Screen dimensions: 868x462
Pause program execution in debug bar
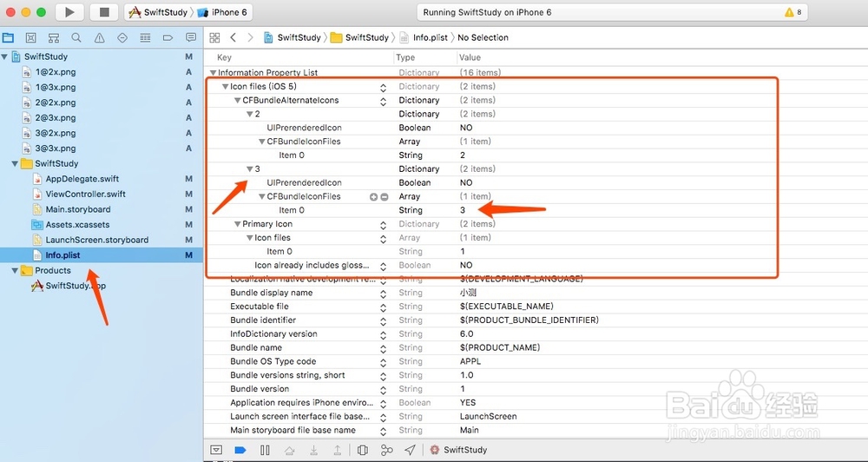click(x=265, y=450)
